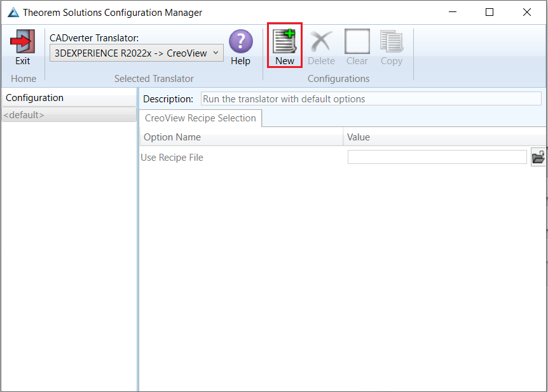Viewport: 548px width, 392px height.
Task: Minimize the Configuration Manager window
Action: pos(453,12)
